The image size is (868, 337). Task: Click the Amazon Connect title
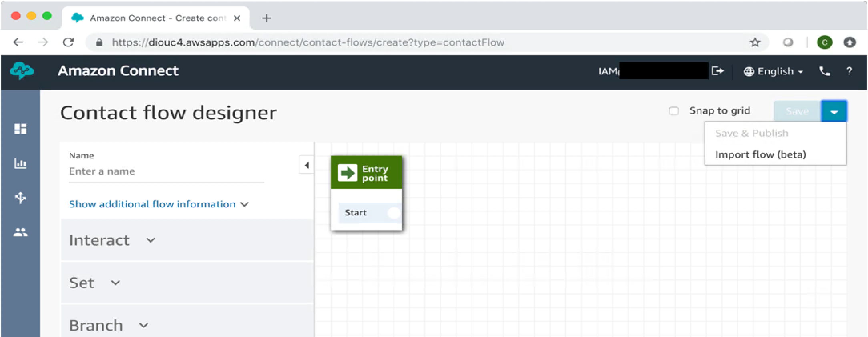118,71
